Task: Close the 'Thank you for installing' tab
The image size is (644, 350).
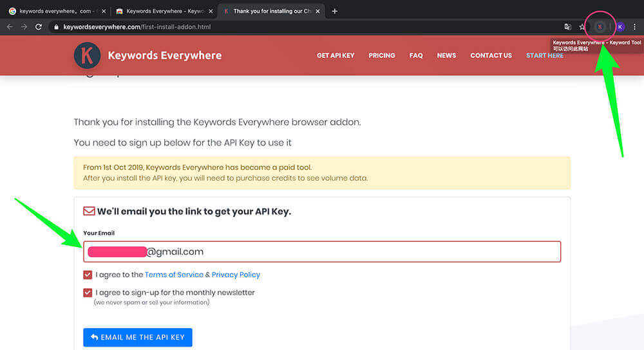Action: pos(317,12)
